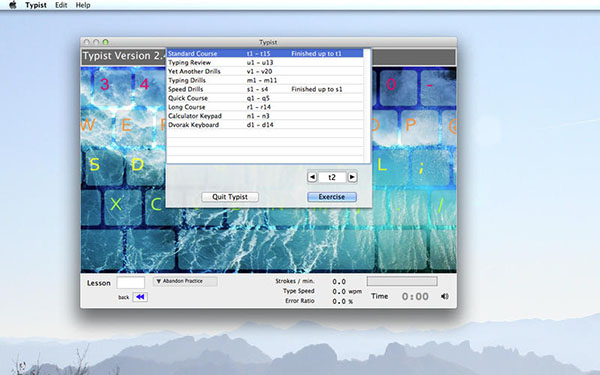Open the Typist application menu
The height and width of the screenshot is (375, 600).
(x=36, y=5)
